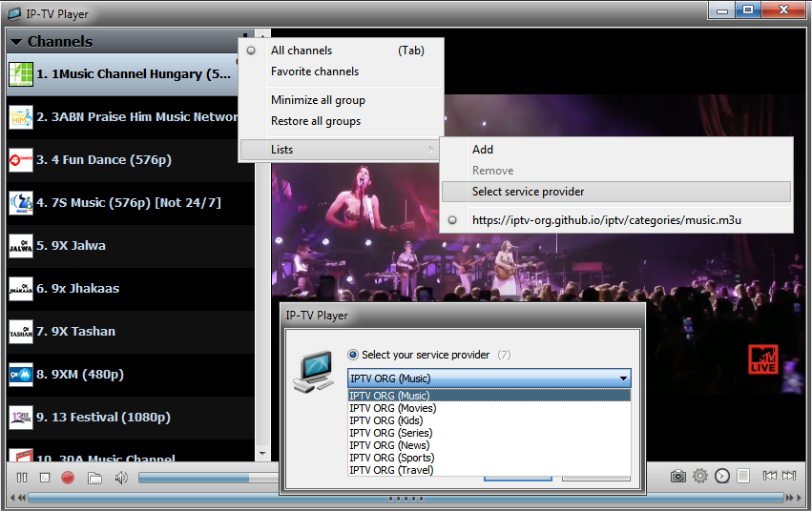
Task: Choose IPTV ORG (Sports) from the list
Action: coord(489,458)
